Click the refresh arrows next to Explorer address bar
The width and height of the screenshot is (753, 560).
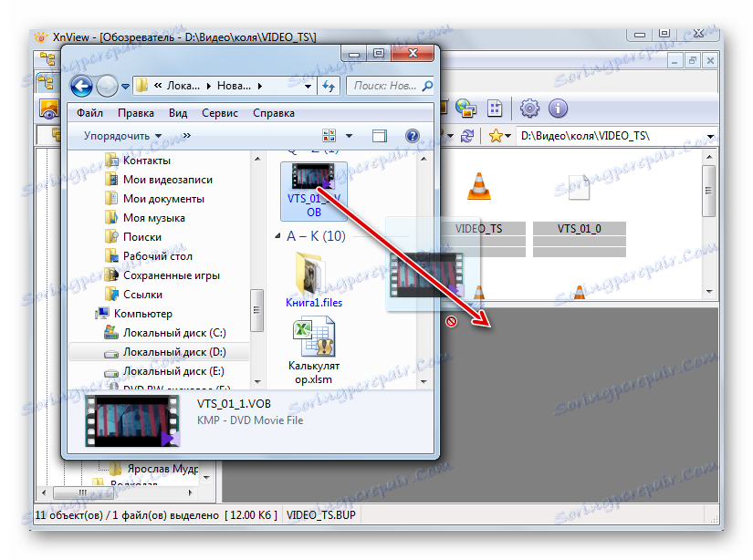(329, 87)
